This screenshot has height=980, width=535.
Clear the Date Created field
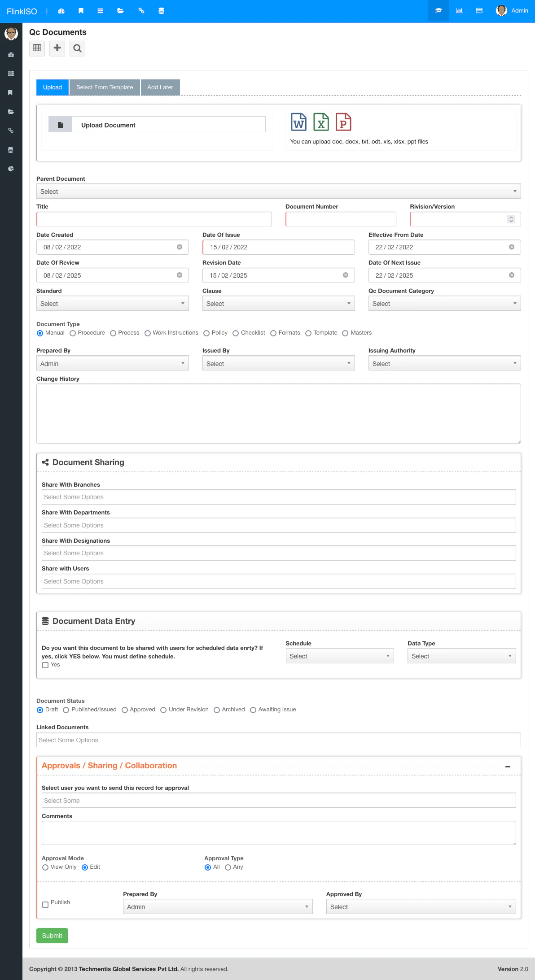[x=180, y=247]
